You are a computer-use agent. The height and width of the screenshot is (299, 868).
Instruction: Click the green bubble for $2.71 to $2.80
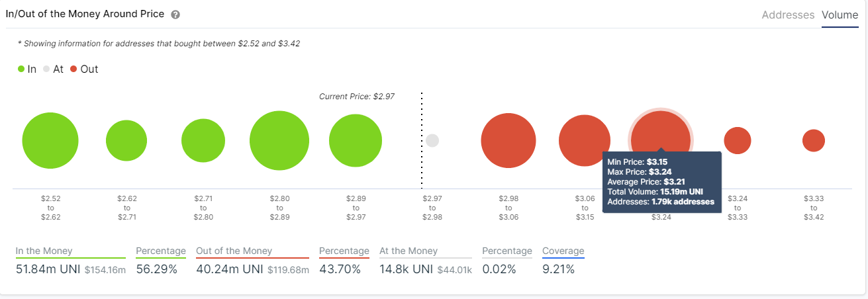(x=203, y=141)
